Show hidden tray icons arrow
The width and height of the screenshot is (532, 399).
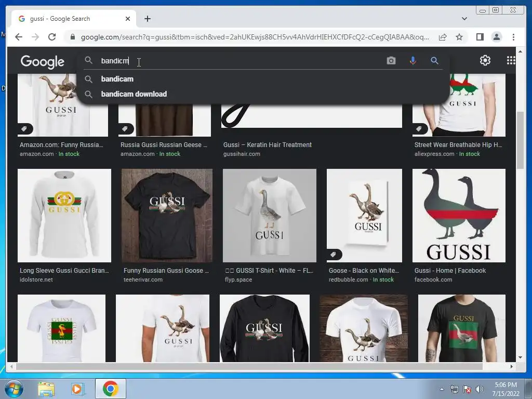click(442, 389)
